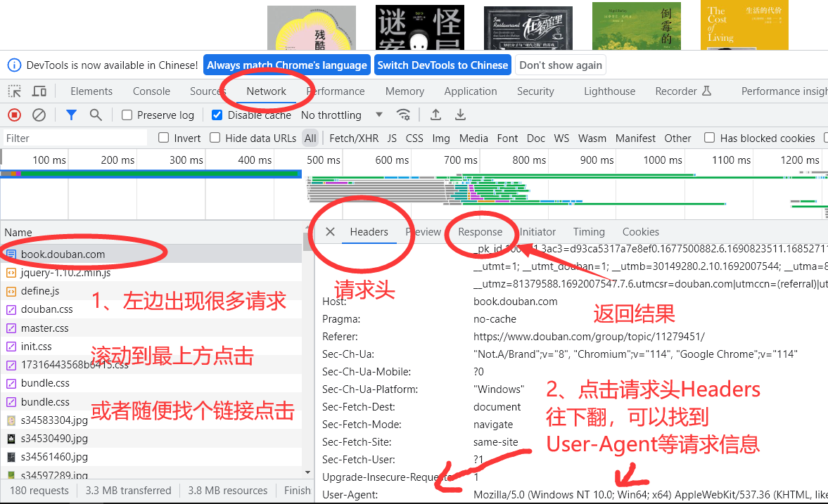Toggle the filter funnel icon
The height and width of the screenshot is (504, 828).
click(71, 115)
